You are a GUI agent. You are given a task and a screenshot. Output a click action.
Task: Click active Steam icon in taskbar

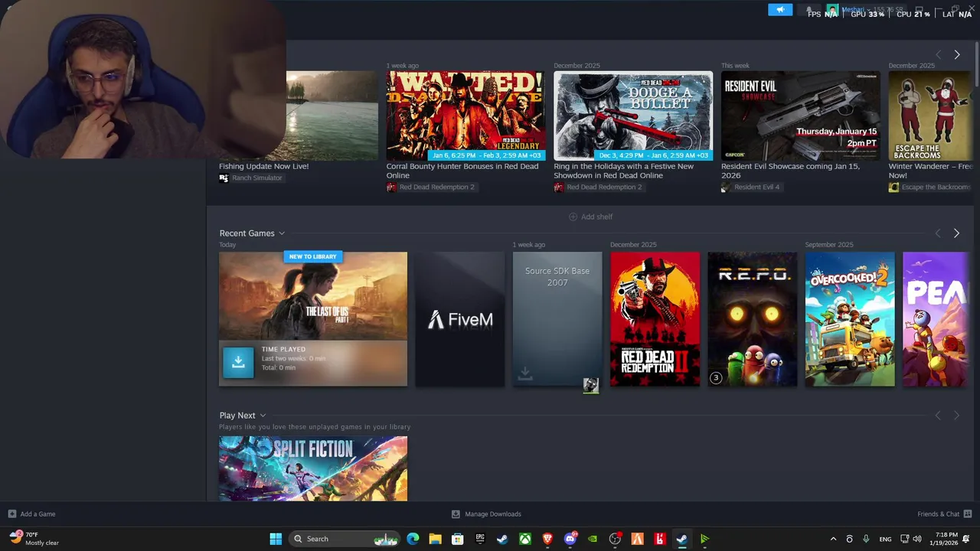(681, 539)
